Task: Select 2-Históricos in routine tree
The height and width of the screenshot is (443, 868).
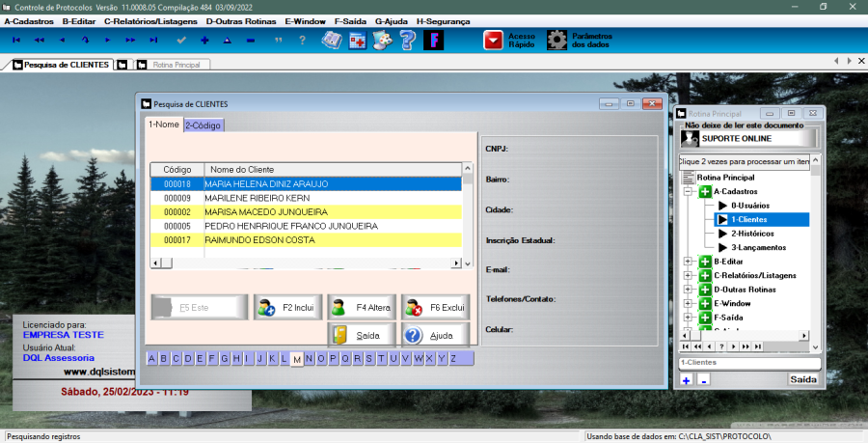Action: [x=752, y=234]
